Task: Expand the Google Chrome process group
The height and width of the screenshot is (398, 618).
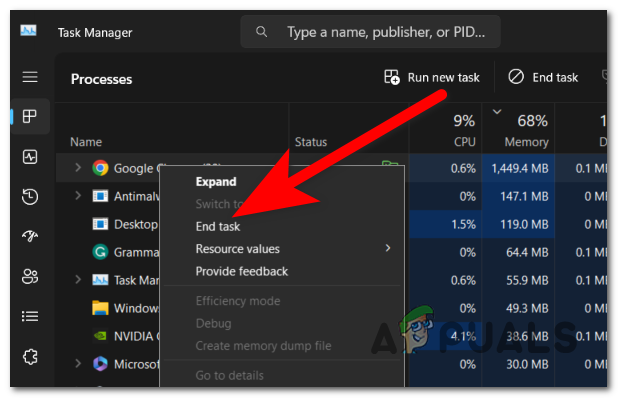Action: click(78, 168)
